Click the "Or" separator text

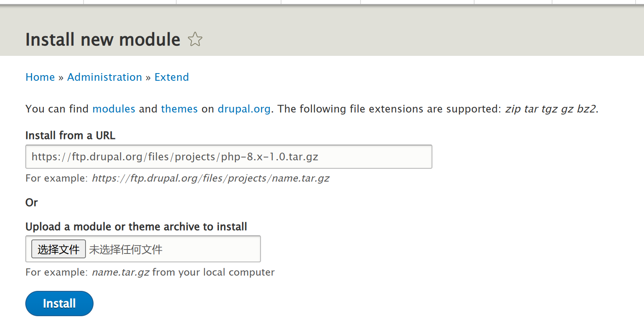click(x=31, y=202)
